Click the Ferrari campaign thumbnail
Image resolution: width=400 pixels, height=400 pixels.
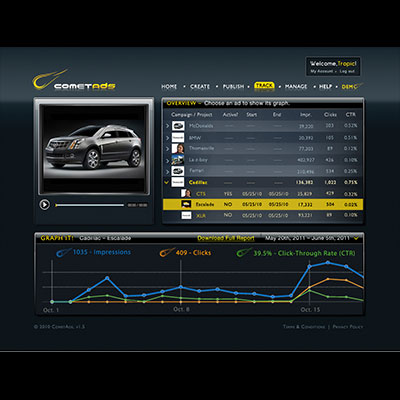(x=178, y=171)
